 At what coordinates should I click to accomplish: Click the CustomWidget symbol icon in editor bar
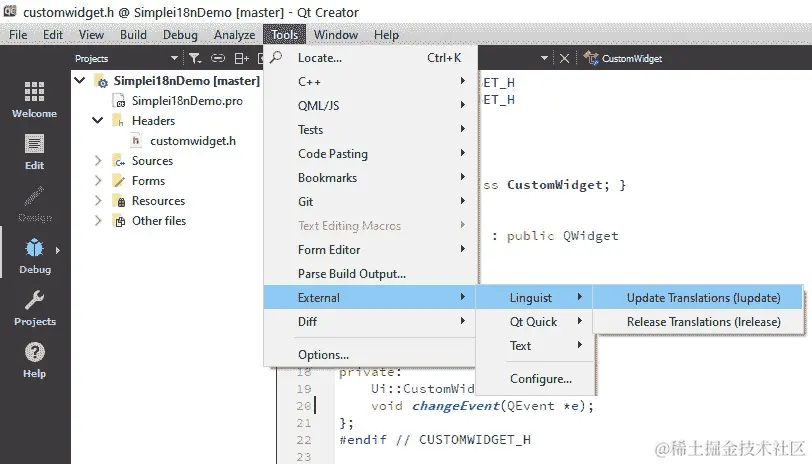591,58
